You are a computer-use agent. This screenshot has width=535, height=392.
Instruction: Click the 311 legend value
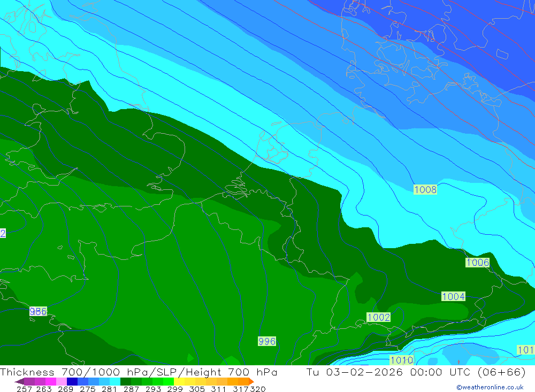point(218,389)
